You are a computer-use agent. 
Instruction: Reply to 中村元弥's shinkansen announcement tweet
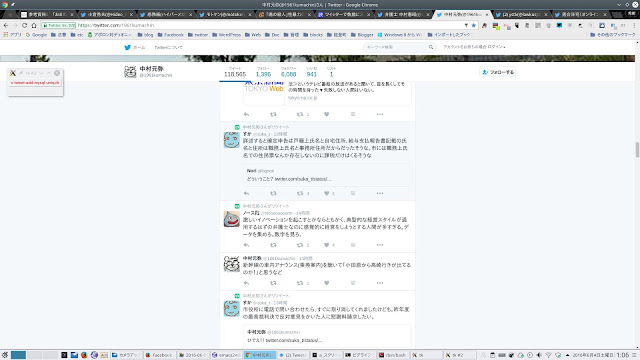pos(246,283)
